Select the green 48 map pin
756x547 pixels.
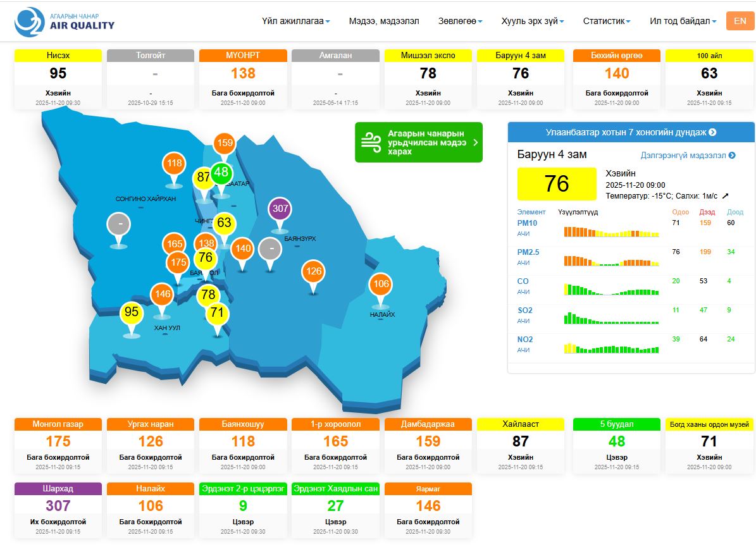point(221,173)
